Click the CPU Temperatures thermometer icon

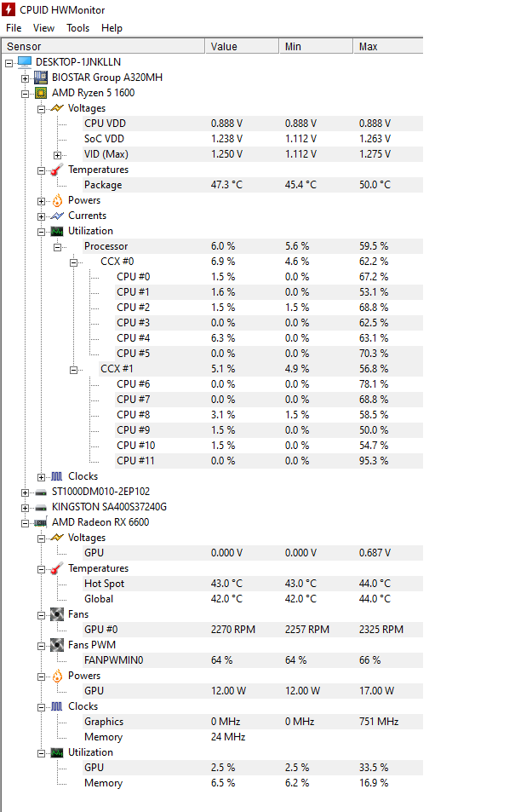[x=57, y=170]
